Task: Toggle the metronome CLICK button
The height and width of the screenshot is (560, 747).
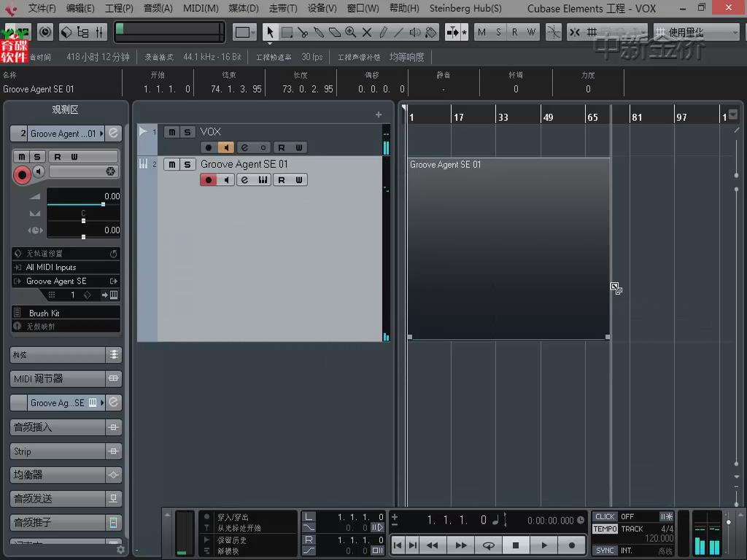Action: pos(605,517)
